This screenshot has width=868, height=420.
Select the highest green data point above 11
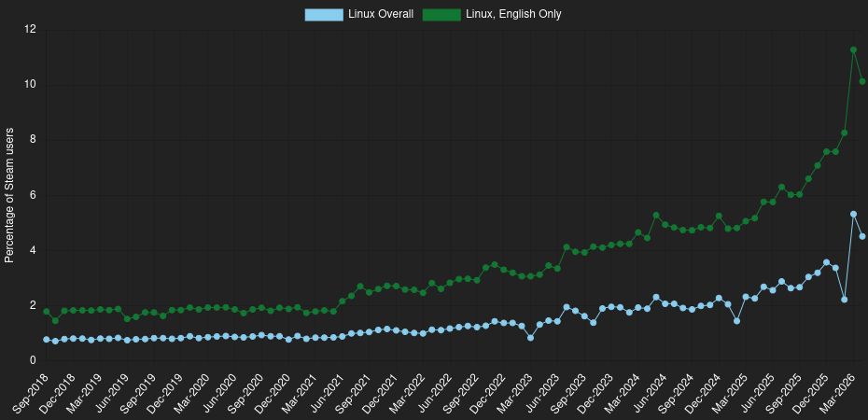pyautogui.click(x=853, y=49)
